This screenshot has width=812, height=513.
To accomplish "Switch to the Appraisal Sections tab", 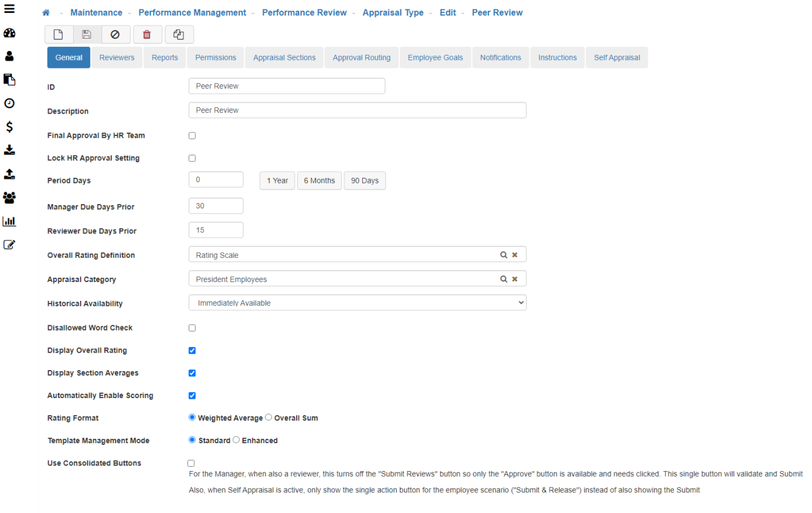I will tap(284, 57).
